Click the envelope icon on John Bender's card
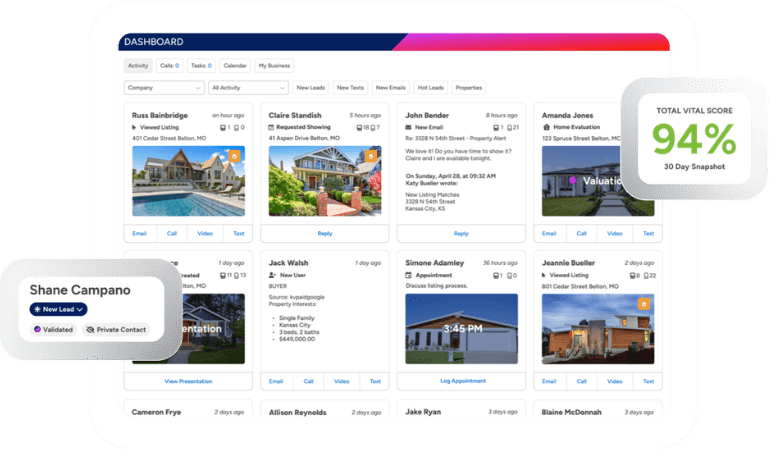770x449 pixels. (x=409, y=128)
